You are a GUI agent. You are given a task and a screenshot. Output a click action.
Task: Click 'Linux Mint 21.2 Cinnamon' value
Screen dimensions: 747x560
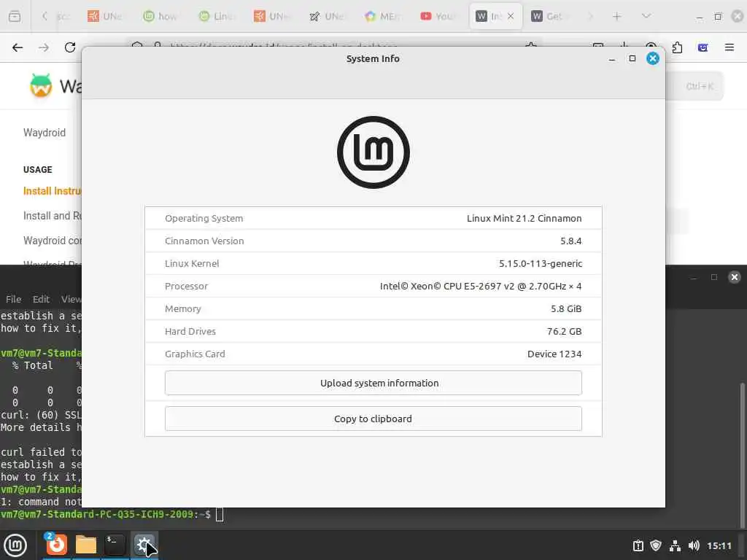point(524,218)
